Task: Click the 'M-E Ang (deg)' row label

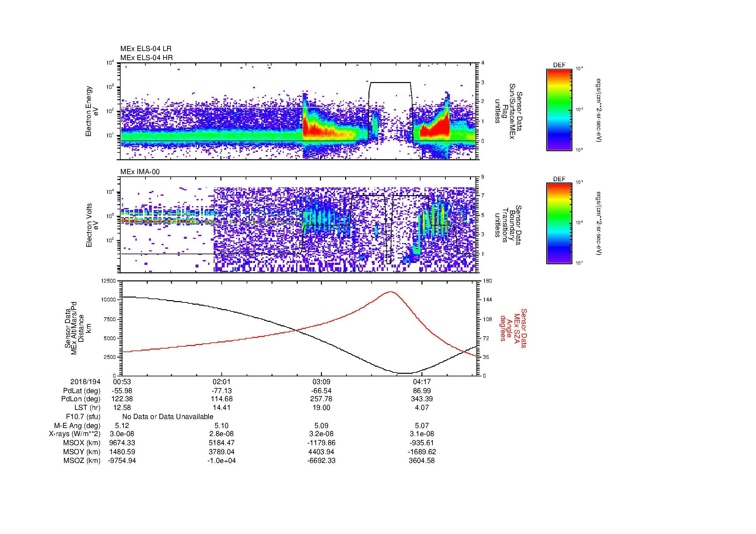Action: (x=77, y=425)
